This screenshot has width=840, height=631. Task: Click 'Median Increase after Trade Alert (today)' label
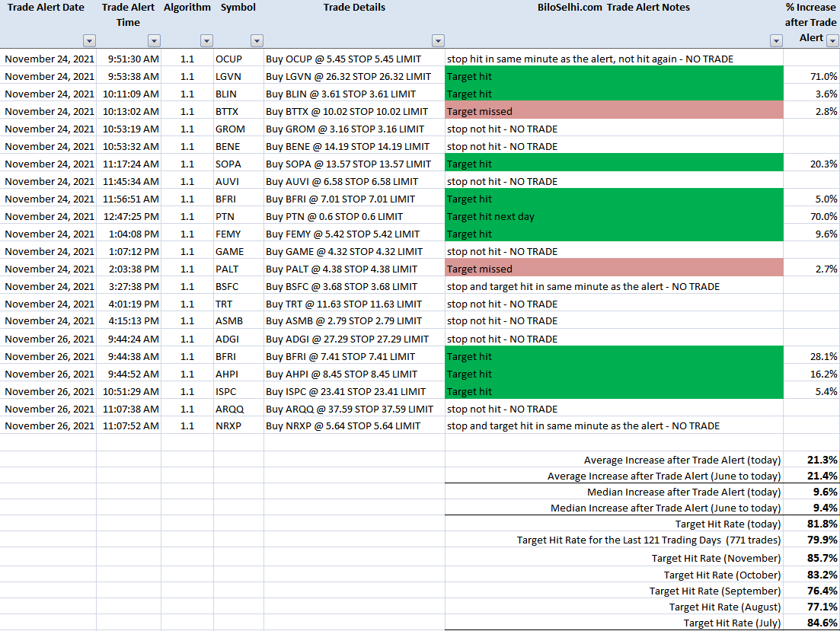pyautogui.click(x=684, y=492)
